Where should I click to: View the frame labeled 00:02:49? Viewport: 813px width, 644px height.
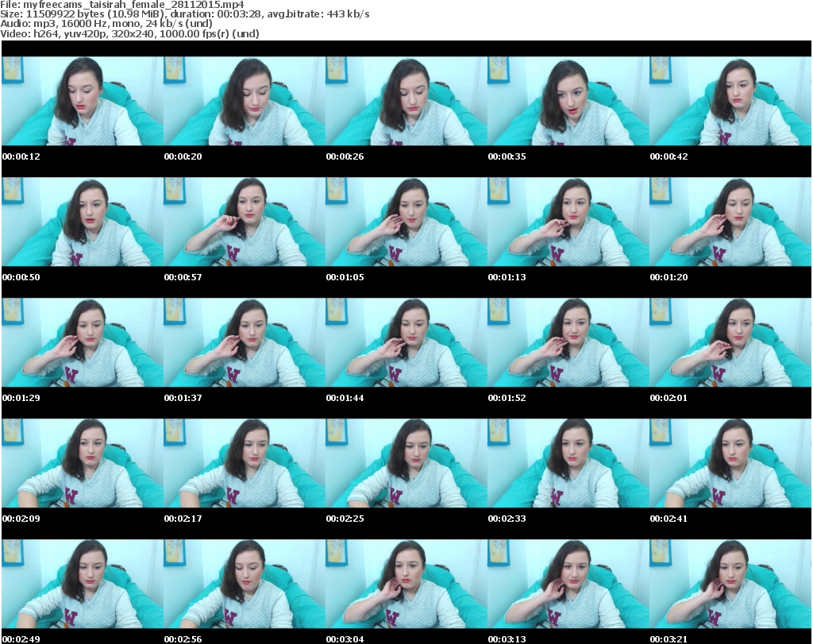pos(83,584)
